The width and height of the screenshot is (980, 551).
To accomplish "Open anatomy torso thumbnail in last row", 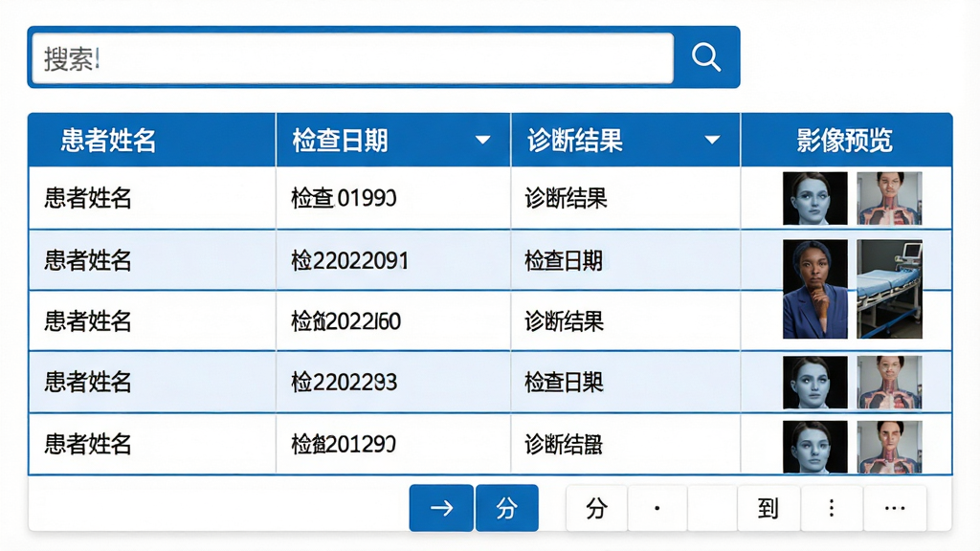I will tap(889, 447).
